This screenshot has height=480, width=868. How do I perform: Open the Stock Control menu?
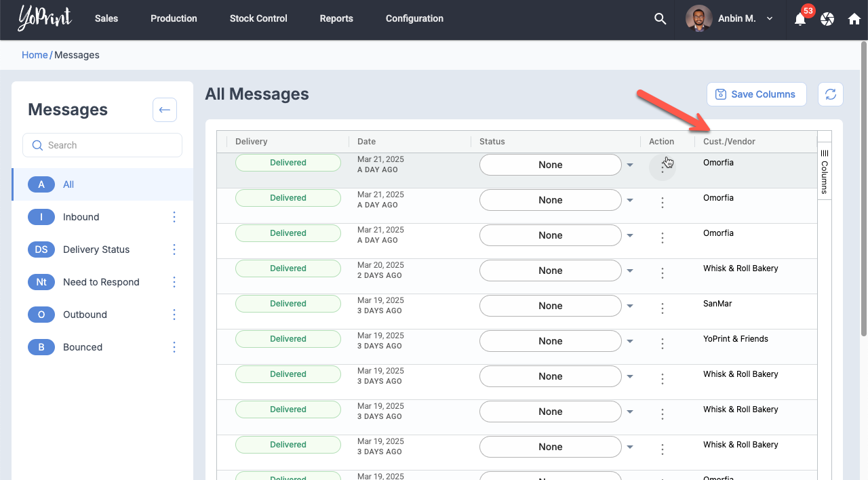(258, 19)
